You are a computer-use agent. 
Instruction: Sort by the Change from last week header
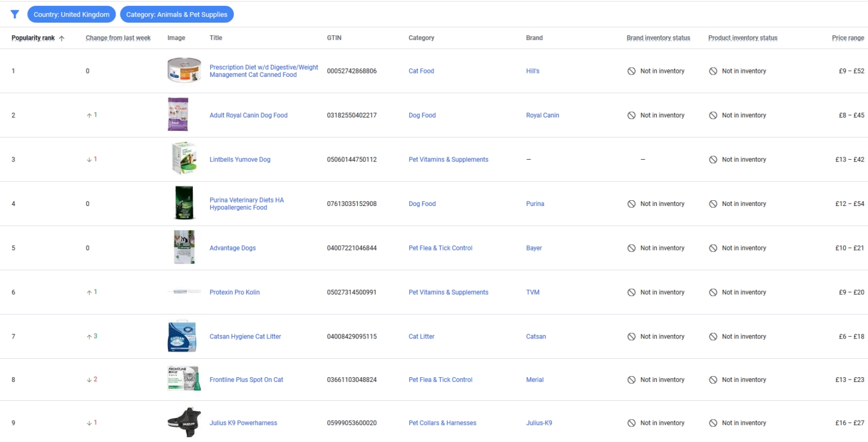click(117, 37)
